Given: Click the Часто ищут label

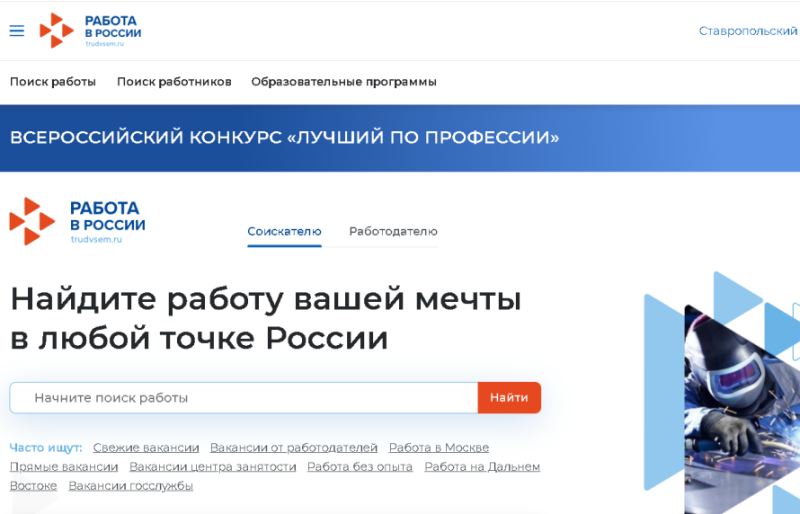Looking at the screenshot, I should (x=46, y=448).
